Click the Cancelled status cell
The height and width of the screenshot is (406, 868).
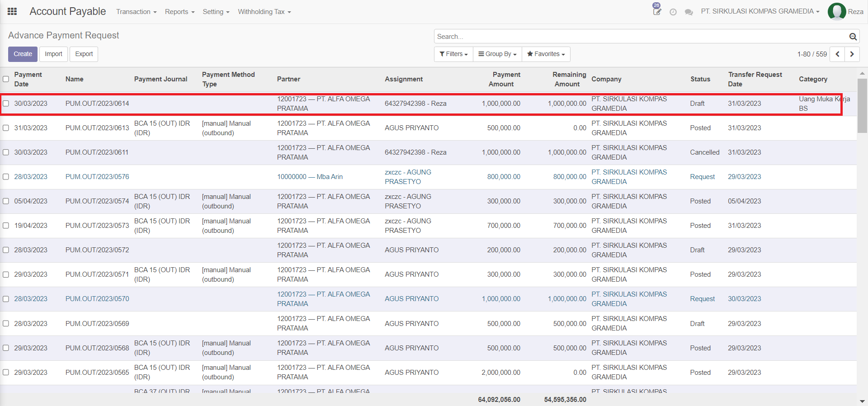tap(704, 152)
